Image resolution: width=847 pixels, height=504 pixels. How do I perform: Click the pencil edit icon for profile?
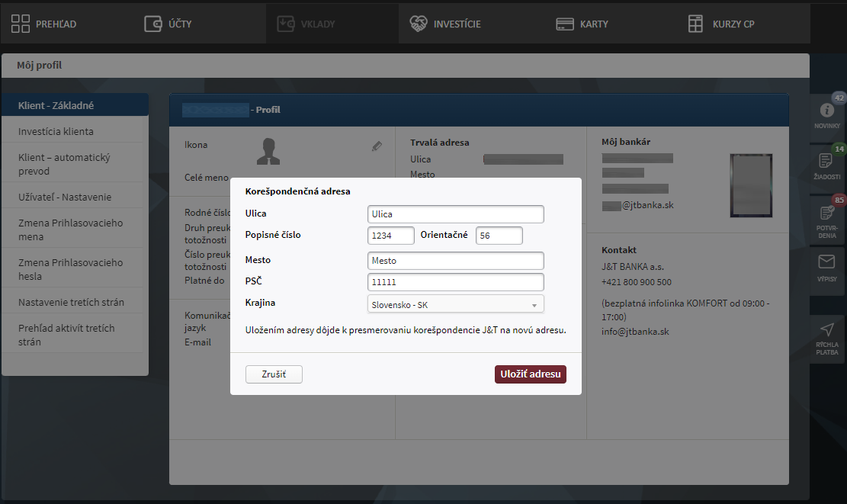(x=377, y=146)
